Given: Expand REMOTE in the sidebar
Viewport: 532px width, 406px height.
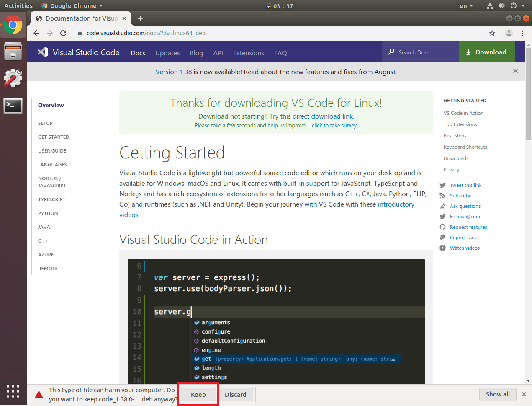Looking at the screenshot, I should tap(48, 269).
